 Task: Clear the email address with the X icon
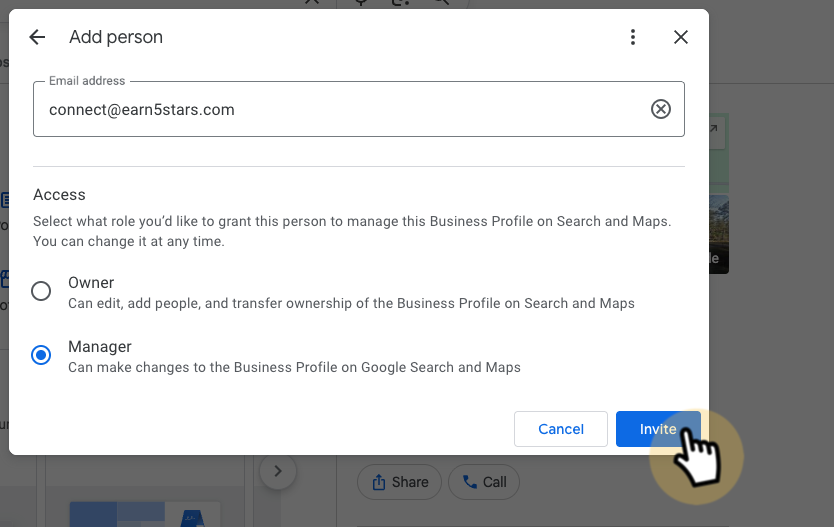(661, 109)
